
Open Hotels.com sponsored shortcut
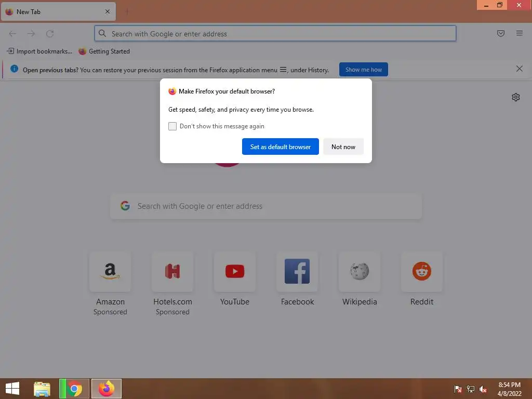[x=172, y=284]
